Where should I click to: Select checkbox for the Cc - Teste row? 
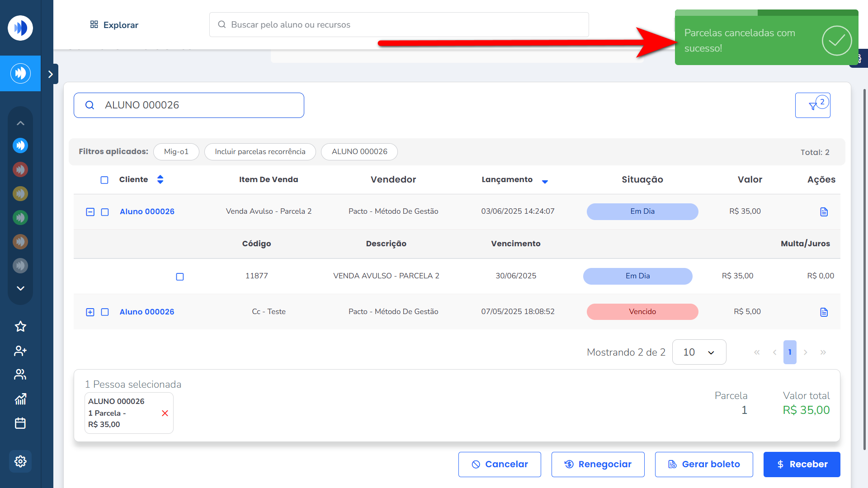pyautogui.click(x=105, y=312)
